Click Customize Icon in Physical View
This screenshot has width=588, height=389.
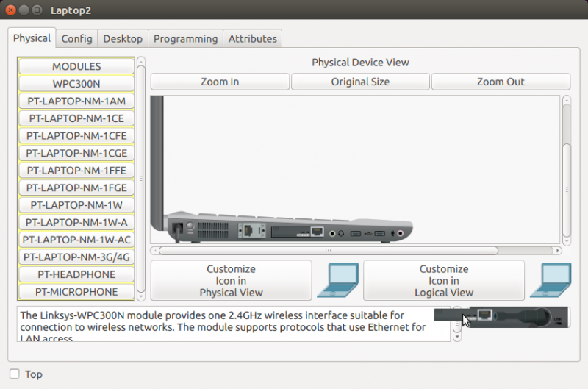pos(231,280)
